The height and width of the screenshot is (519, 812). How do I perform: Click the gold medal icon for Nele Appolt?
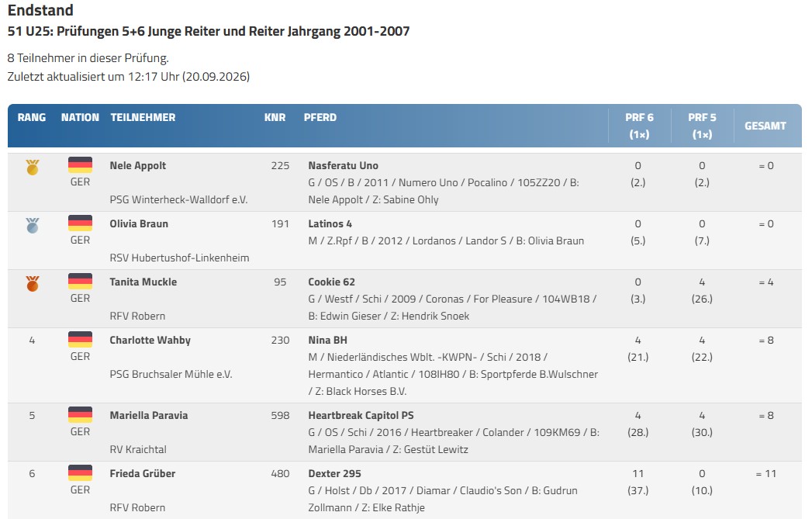pyautogui.click(x=32, y=168)
